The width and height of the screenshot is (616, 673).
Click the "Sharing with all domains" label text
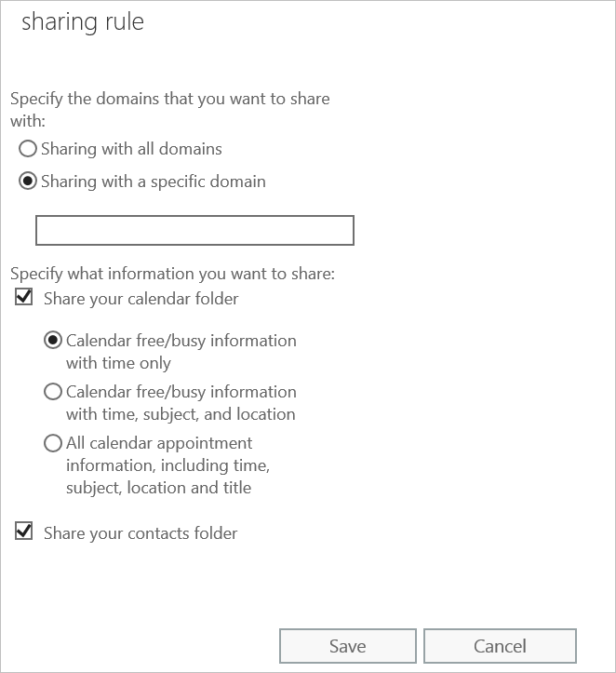click(131, 149)
